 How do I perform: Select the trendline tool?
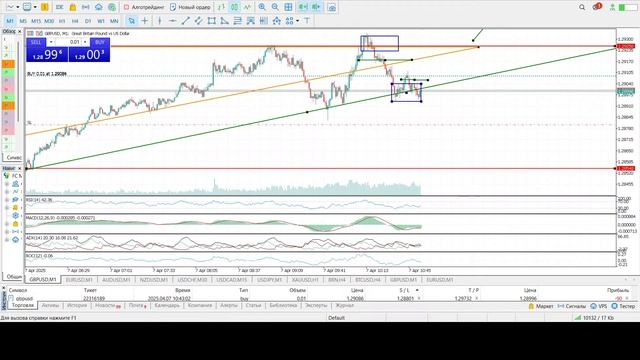pos(186,20)
